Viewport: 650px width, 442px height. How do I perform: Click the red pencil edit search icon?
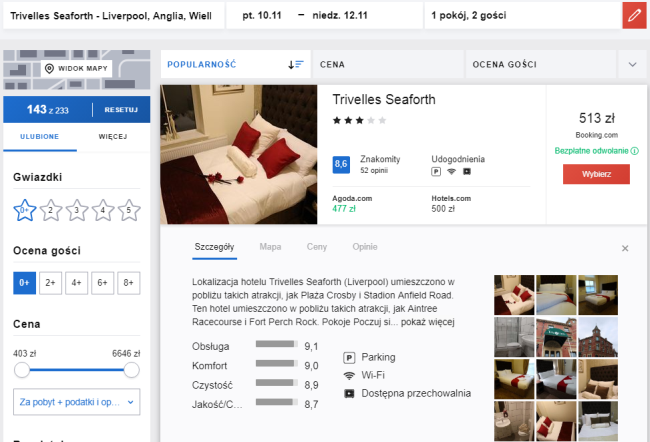tap(632, 16)
